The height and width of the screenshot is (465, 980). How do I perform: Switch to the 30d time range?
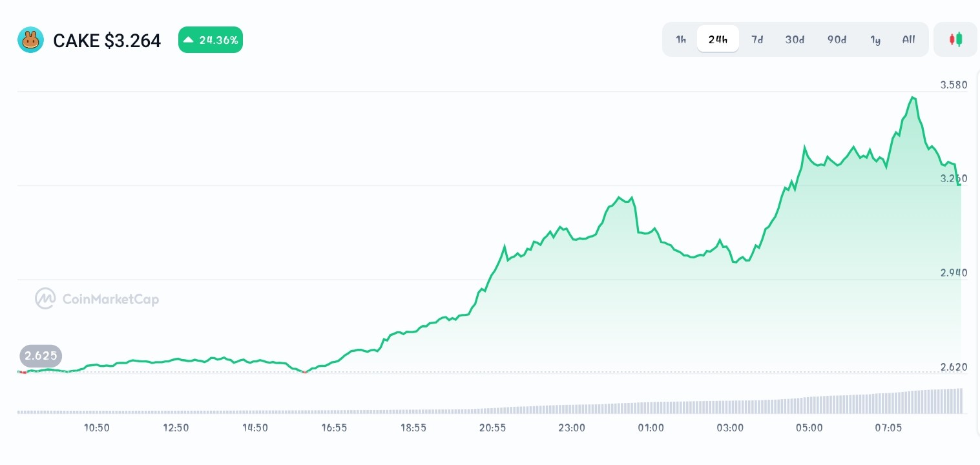coord(795,39)
